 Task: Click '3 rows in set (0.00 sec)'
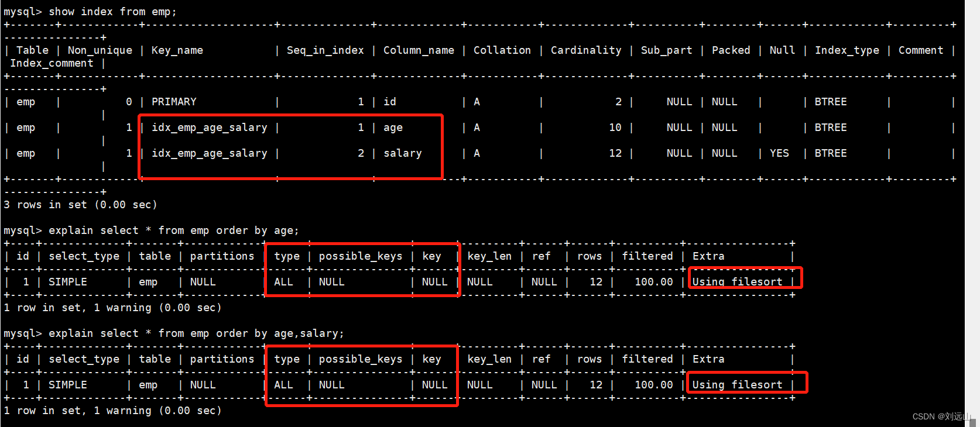click(80, 205)
